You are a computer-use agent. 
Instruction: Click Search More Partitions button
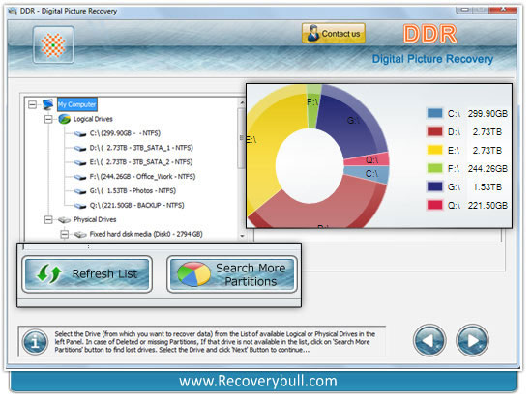coord(232,274)
